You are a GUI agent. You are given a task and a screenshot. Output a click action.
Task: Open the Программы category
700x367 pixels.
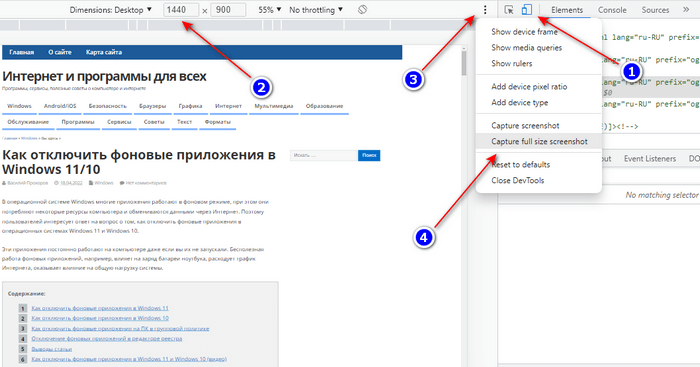click(78, 122)
